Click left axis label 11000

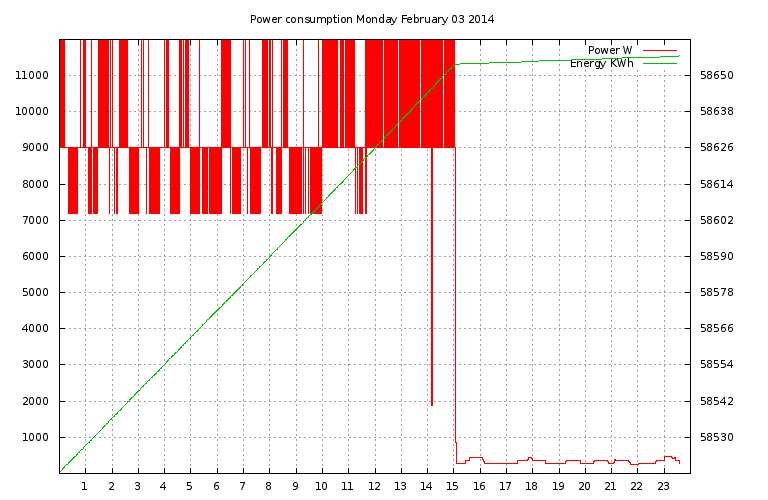click(32, 75)
